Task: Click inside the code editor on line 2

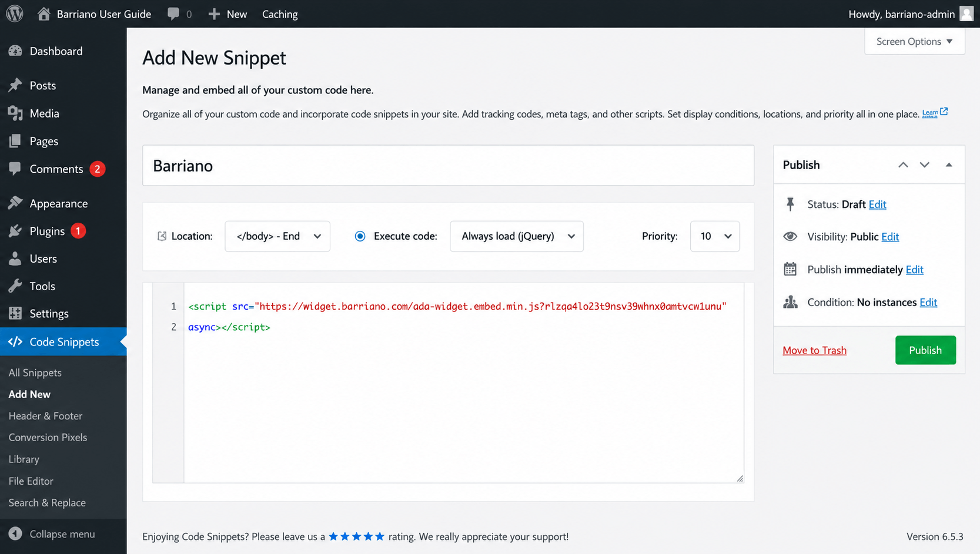Action: click(463, 327)
